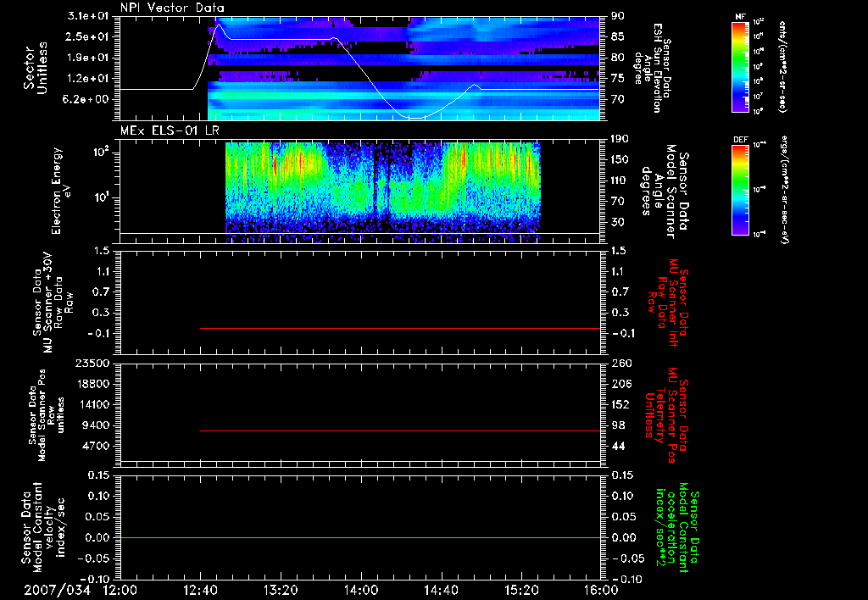Click the DEF color scale bar
Screen dimensions: 868x600
pos(741,190)
